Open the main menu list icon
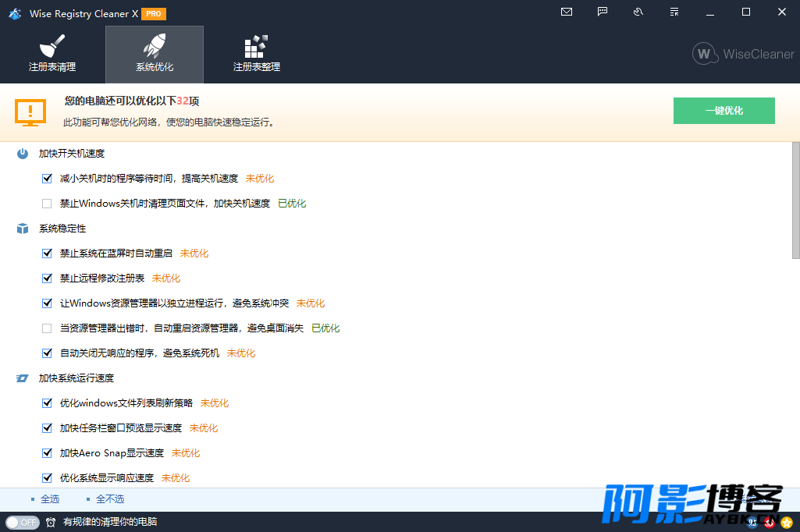The width and height of the screenshot is (800, 532). pos(674,12)
